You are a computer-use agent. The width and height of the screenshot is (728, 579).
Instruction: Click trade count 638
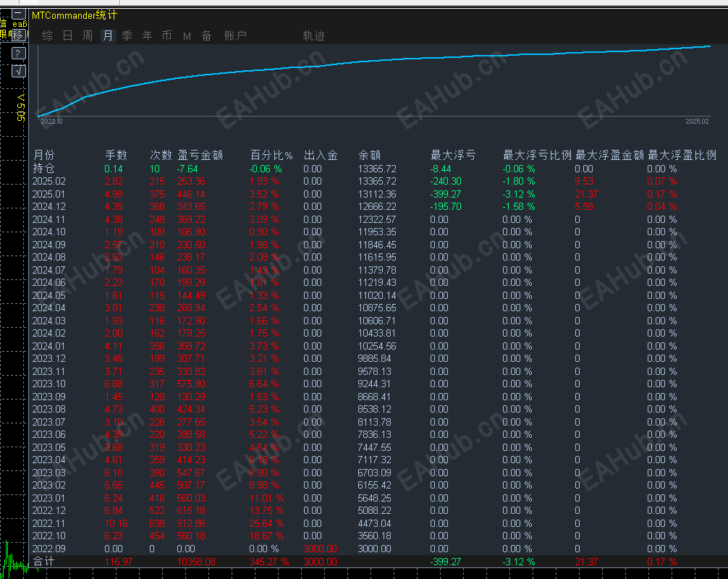(x=157, y=523)
